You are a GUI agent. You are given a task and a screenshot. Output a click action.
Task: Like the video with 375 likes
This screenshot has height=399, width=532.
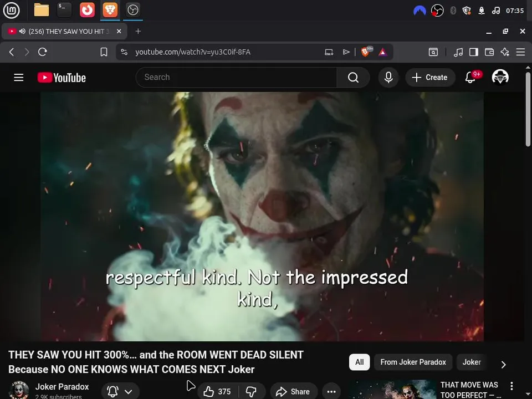tap(217, 392)
